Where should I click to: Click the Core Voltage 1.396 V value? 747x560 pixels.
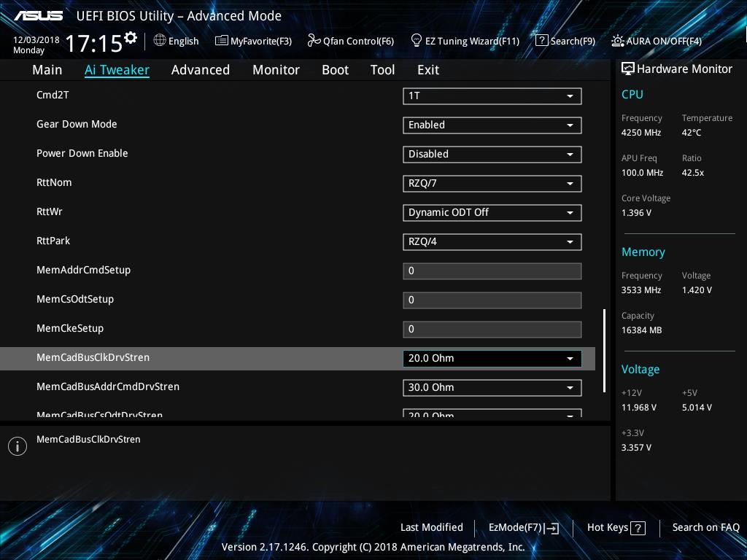pyautogui.click(x=636, y=212)
